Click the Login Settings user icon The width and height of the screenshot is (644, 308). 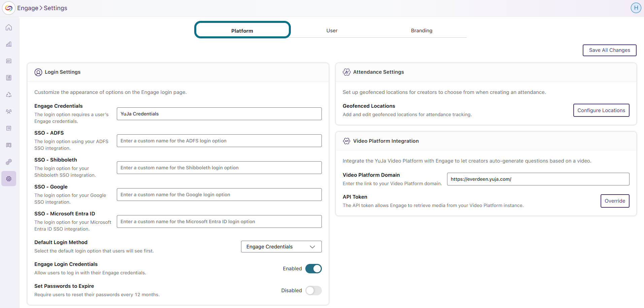pyautogui.click(x=38, y=72)
